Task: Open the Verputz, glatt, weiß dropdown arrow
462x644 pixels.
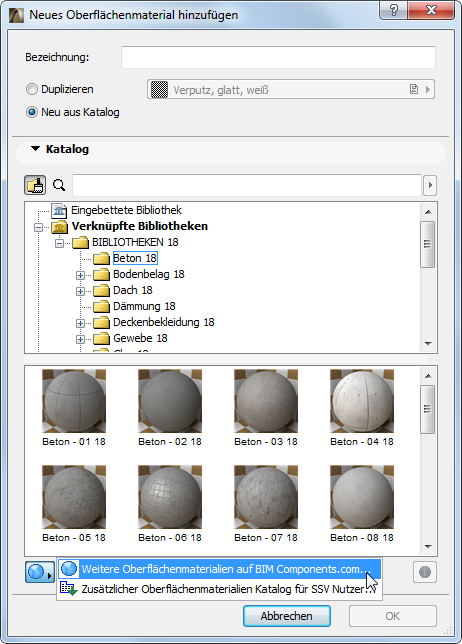Action: coord(428,89)
